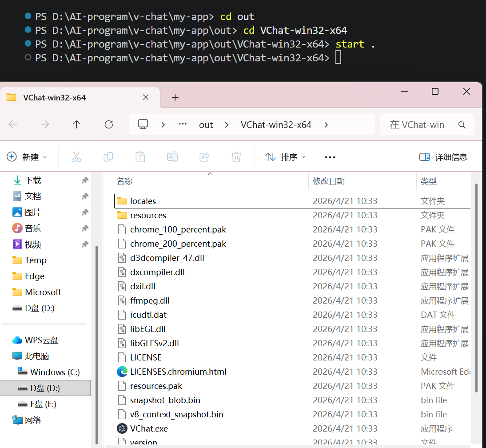Screen dimensions: 486x448
Task: Go up one folder level
Action: coord(76,124)
